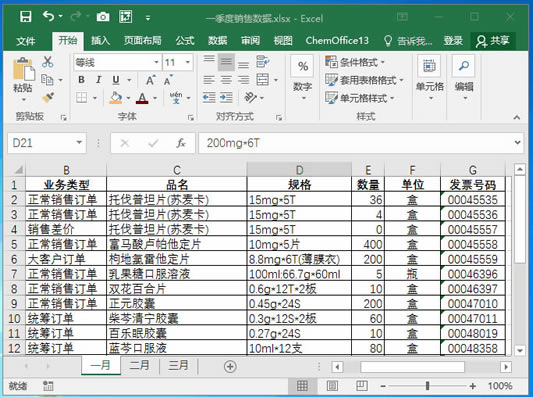Click the 告诉我 search box
The height and width of the screenshot is (397, 533).
point(408,41)
